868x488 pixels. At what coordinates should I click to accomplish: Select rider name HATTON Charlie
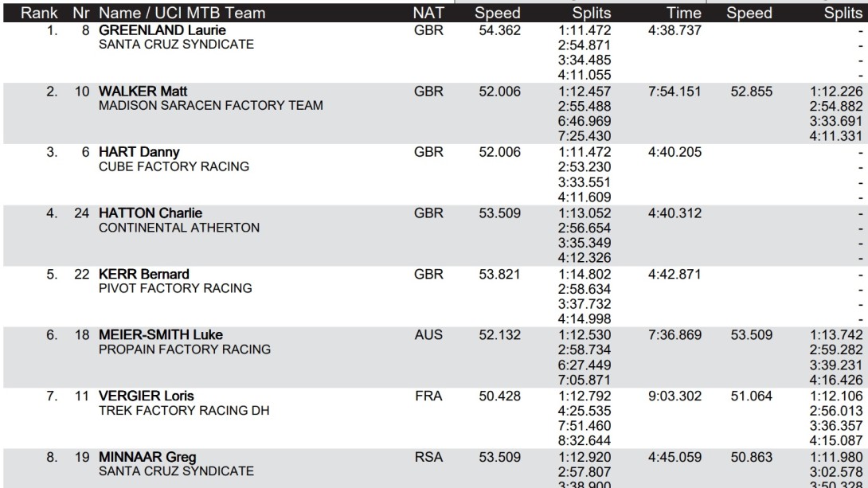[x=150, y=213]
